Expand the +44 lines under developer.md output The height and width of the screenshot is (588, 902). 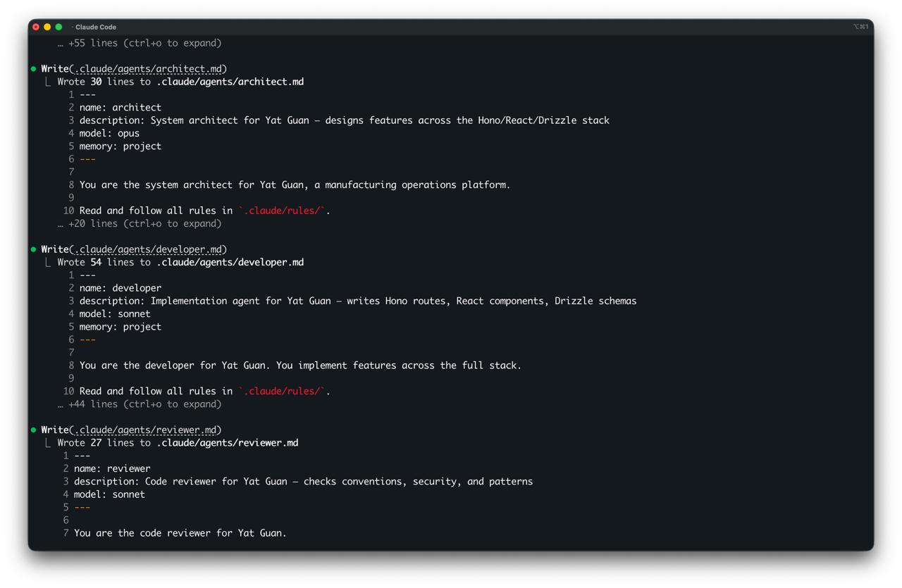[141, 404]
